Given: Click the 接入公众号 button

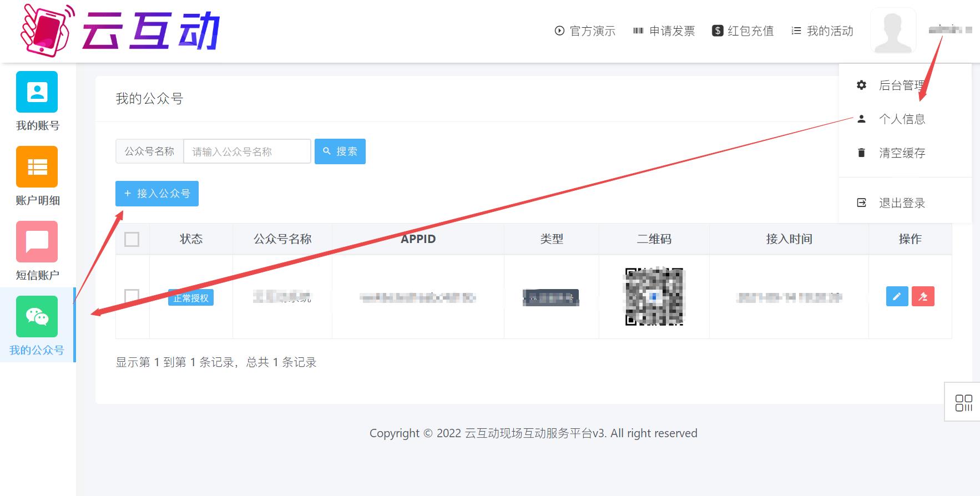Looking at the screenshot, I should [x=157, y=194].
